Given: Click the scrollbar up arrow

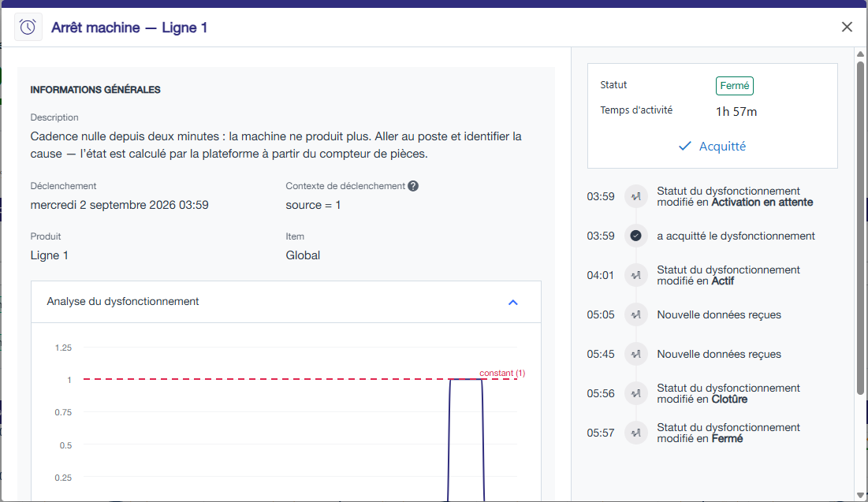Looking at the screenshot, I should coord(860,54).
